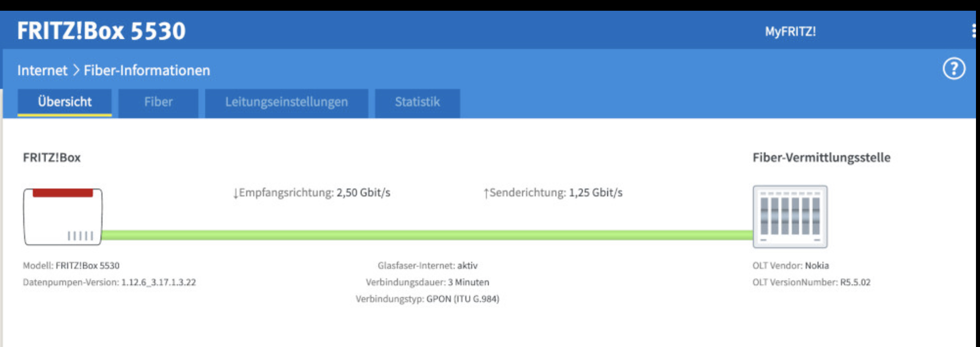Open the MyFRITZ! link
This screenshot has width=980, height=347.
click(x=790, y=31)
